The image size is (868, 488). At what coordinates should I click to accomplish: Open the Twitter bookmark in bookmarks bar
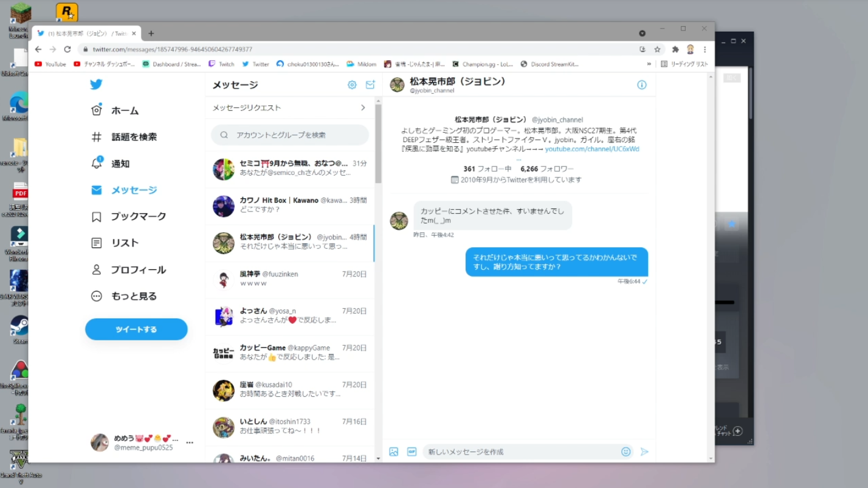(x=255, y=64)
